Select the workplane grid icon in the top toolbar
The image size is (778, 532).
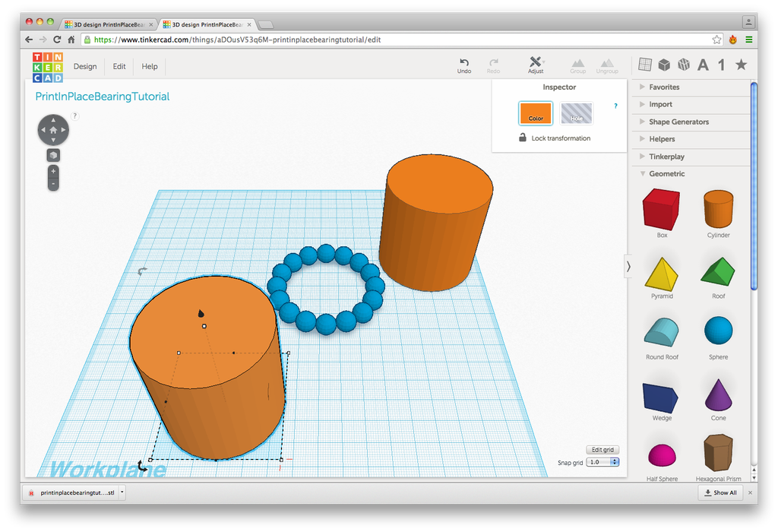(x=644, y=64)
